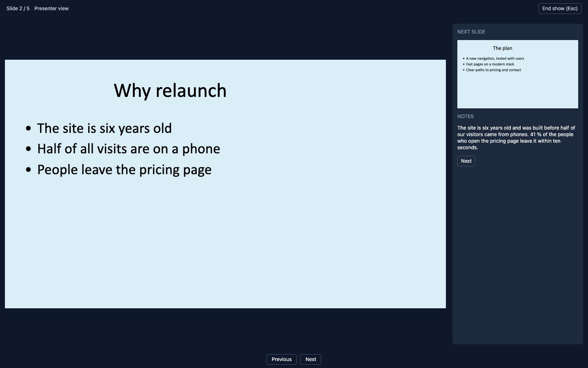588x368 pixels.
Task: Click 'A new navigation, tested with users' in thumbnail
Action: point(495,58)
